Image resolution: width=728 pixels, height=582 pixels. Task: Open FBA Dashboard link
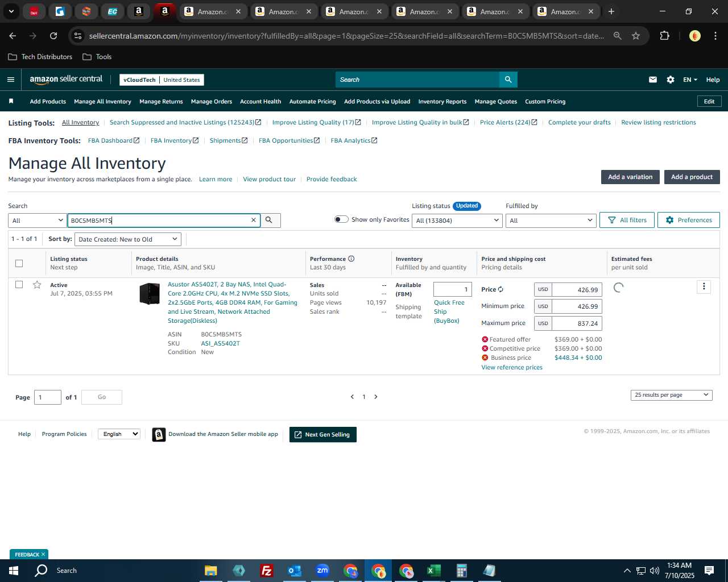pyautogui.click(x=114, y=140)
